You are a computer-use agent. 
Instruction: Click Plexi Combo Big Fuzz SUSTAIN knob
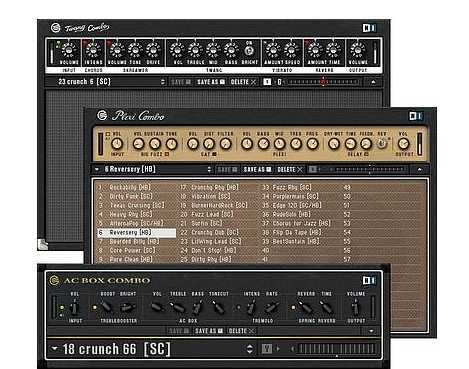coord(155,144)
